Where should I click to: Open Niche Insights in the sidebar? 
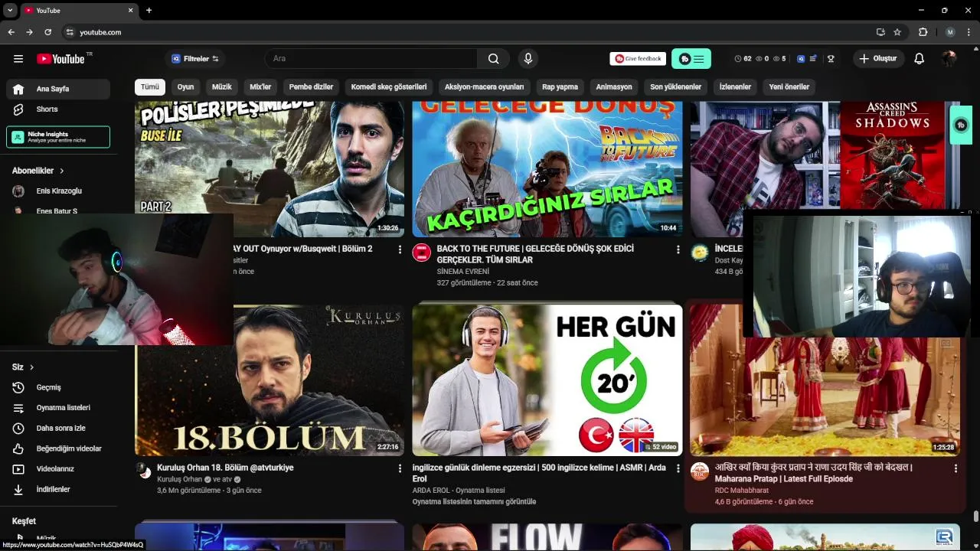tap(58, 137)
